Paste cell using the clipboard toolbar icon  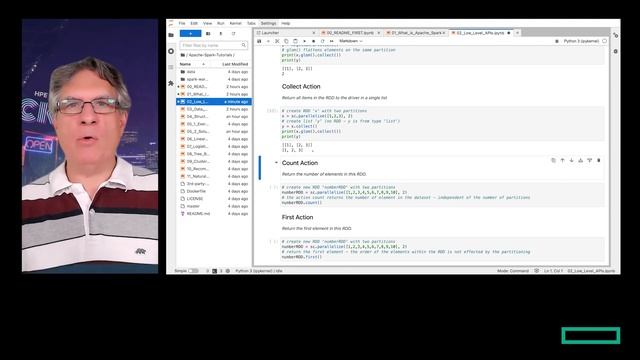coord(295,41)
